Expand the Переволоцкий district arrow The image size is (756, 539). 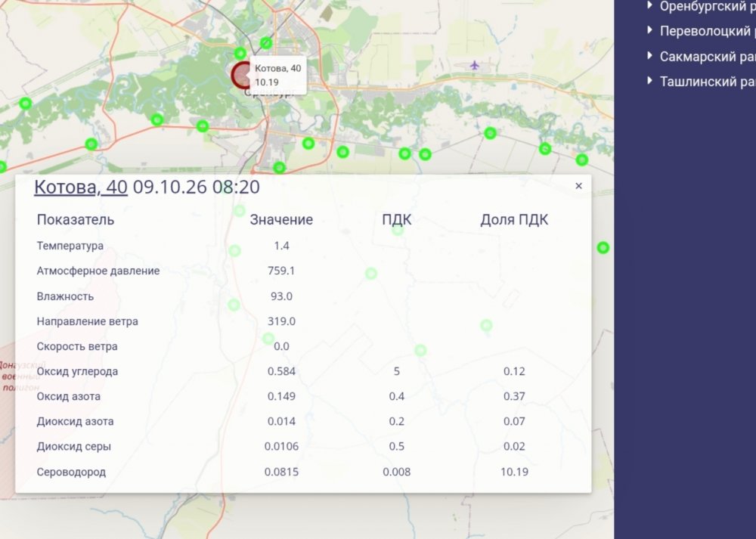click(650, 31)
